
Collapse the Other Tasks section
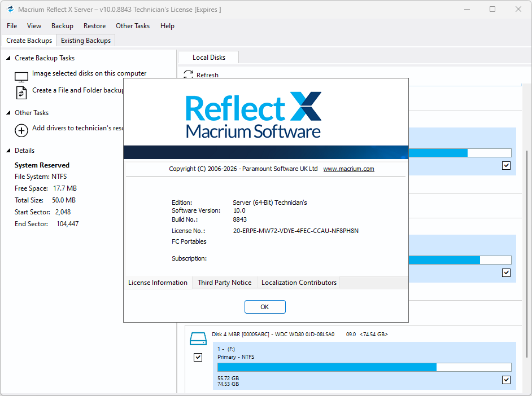tap(8, 112)
